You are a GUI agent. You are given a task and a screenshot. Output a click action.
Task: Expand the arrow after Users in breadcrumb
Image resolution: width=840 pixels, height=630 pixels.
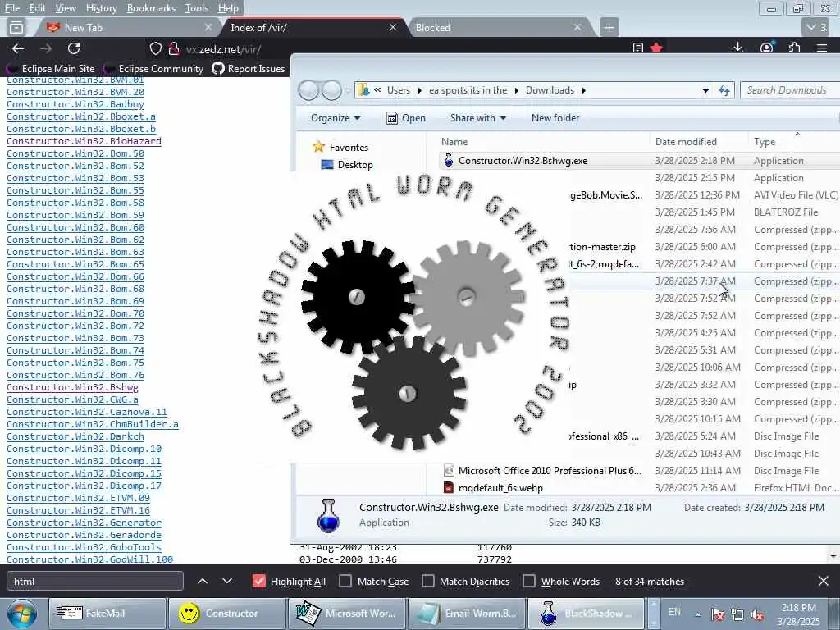[419, 90]
